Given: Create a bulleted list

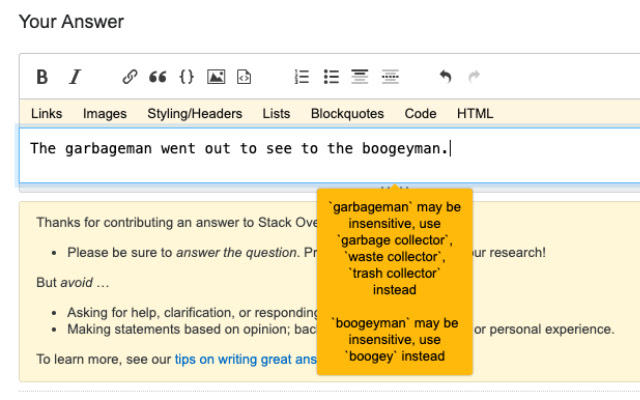Looking at the screenshot, I should coord(332,77).
